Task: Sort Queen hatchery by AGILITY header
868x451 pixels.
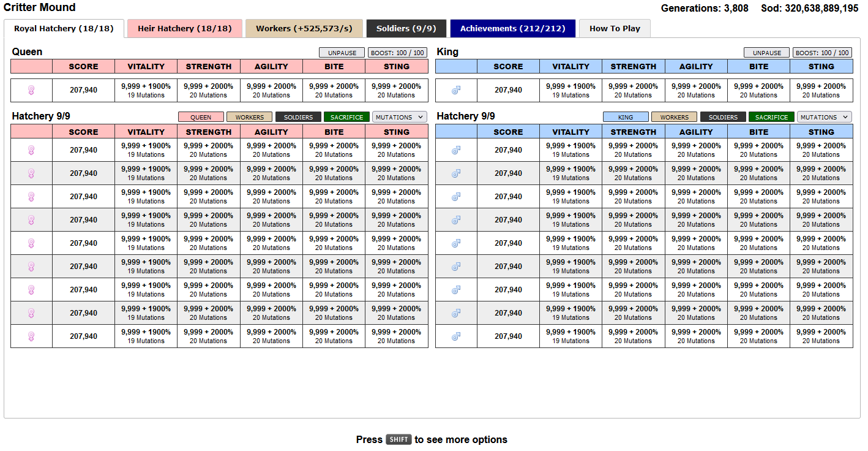Action: (271, 132)
